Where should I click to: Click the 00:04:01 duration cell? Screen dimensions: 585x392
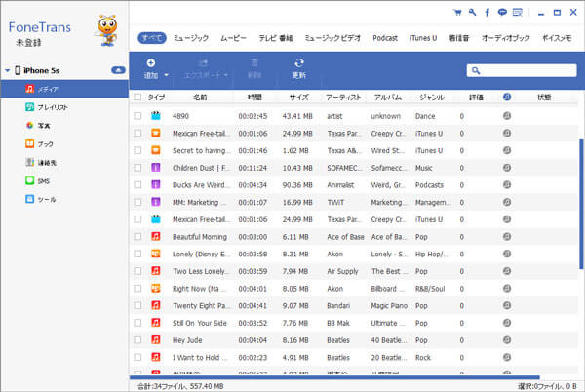(253, 289)
